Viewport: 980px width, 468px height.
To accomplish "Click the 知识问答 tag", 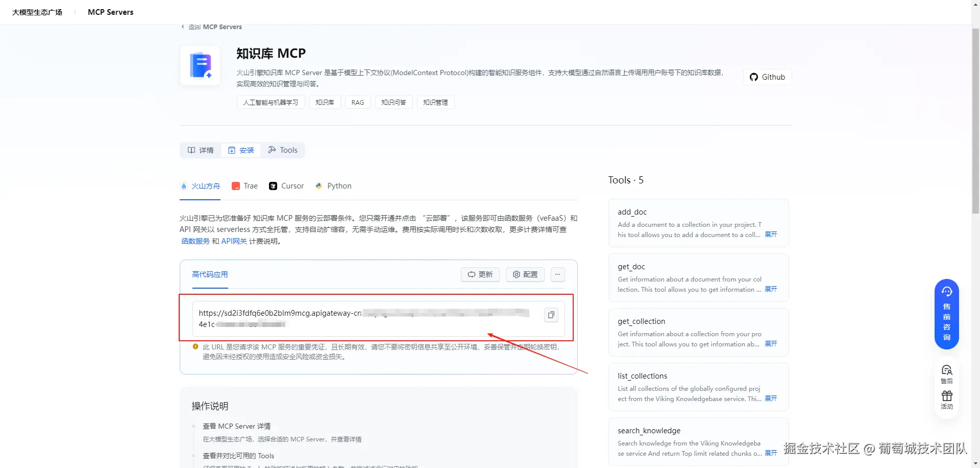I will pyautogui.click(x=394, y=102).
